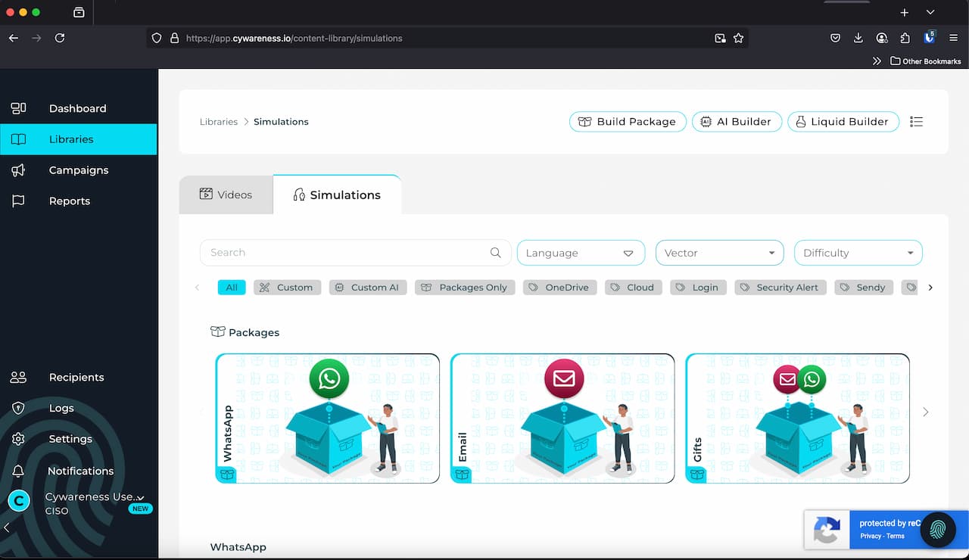Go back to previous browser page
Screen dimensions: 969x560
click(x=14, y=38)
